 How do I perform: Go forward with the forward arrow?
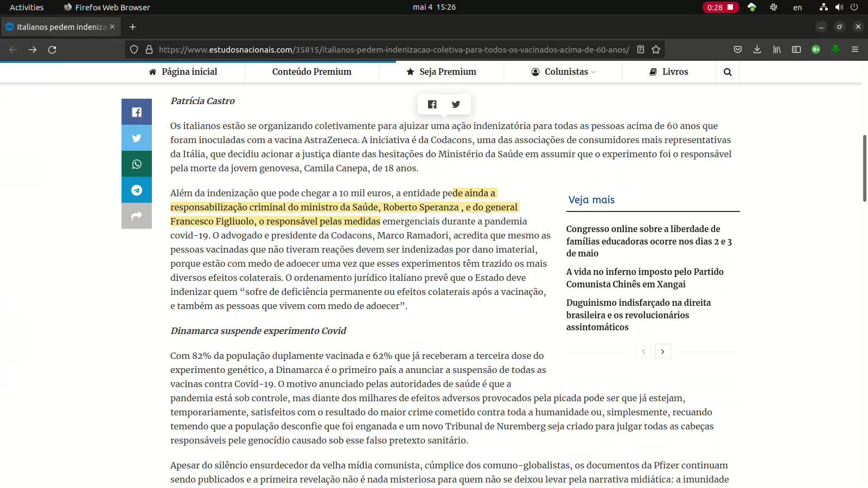coord(33,50)
